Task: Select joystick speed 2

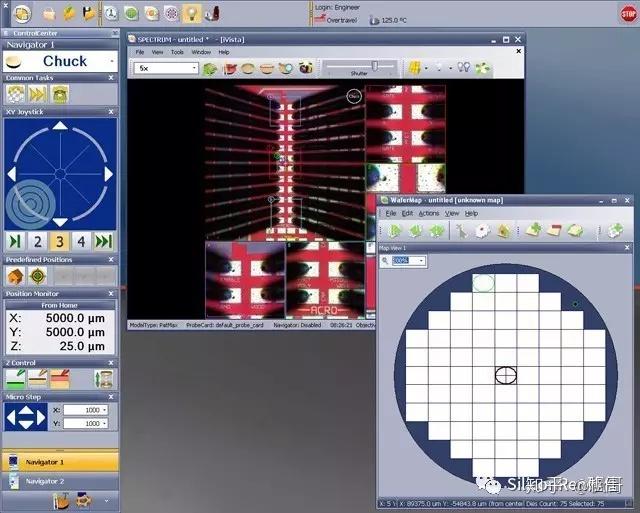Action: (x=38, y=242)
